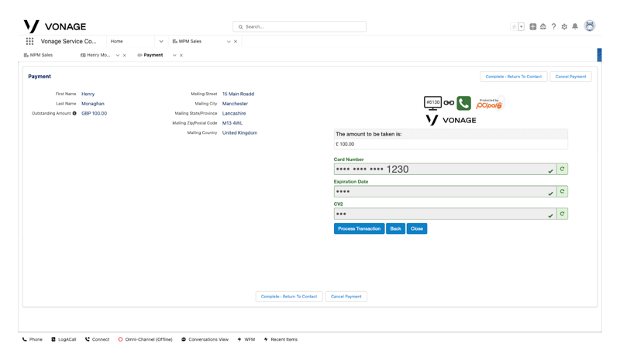Viewport: 620px width, 364px height.
Task: Switch to the Henry Mo... subtab
Action: pos(98,55)
